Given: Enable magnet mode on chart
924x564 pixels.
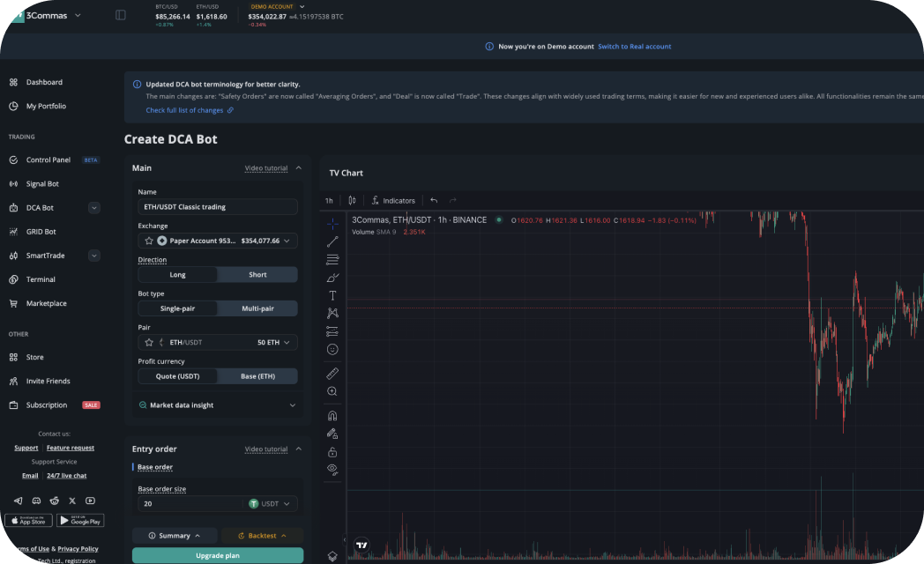Looking at the screenshot, I should (x=332, y=416).
